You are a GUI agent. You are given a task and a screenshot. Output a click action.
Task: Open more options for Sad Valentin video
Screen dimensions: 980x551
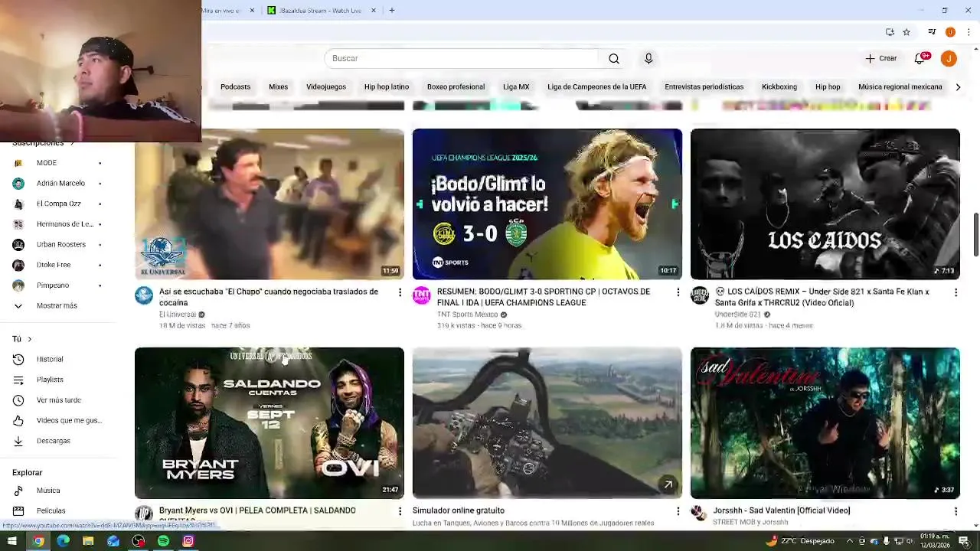955,511
